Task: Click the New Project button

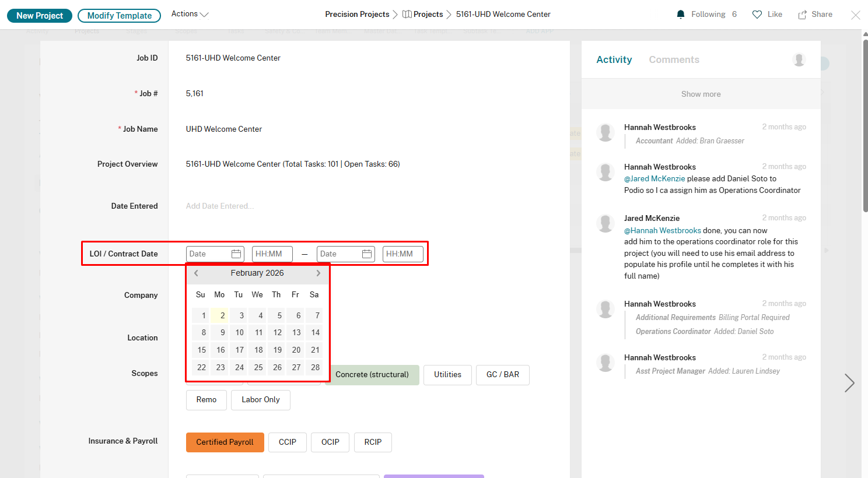Action: click(40, 16)
